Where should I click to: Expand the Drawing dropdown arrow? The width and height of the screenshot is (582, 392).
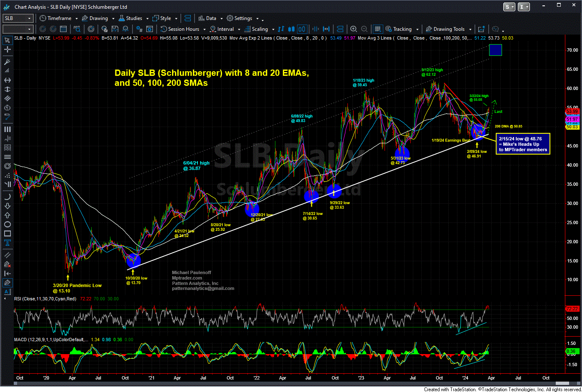coord(113,19)
